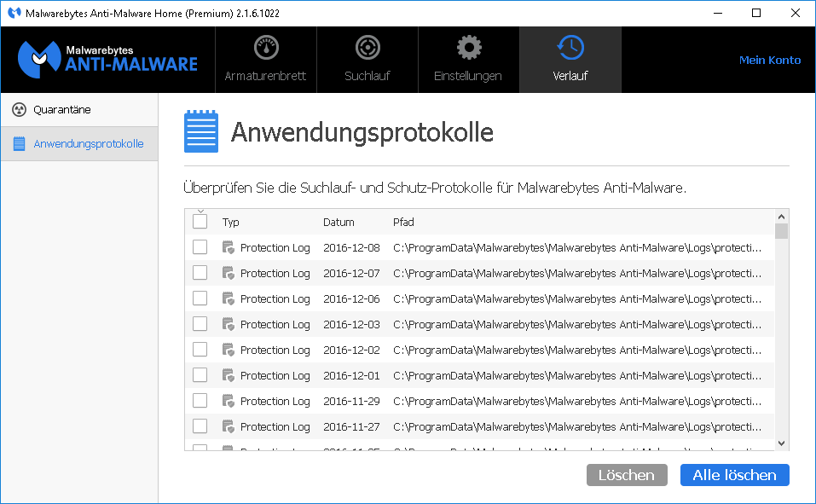Check the 2016-12-06 Protection Log checkbox
Screen dimensions: 816x504
pos(200,298)
